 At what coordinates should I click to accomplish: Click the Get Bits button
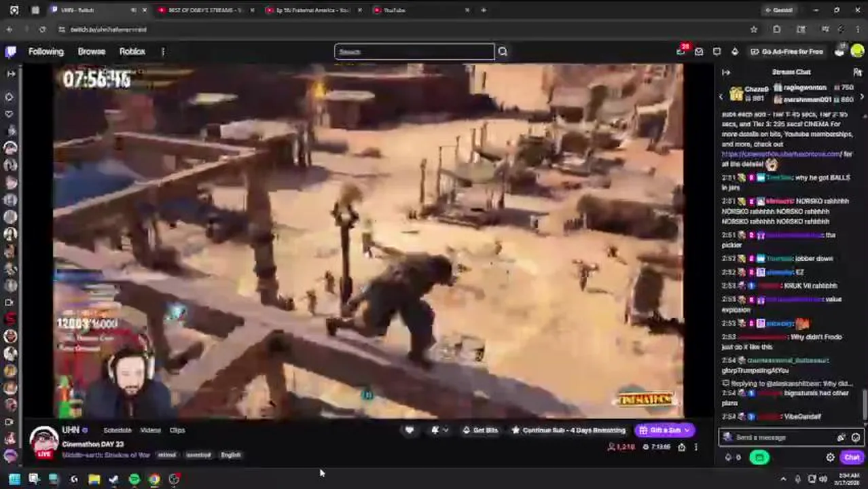[480, 430]
